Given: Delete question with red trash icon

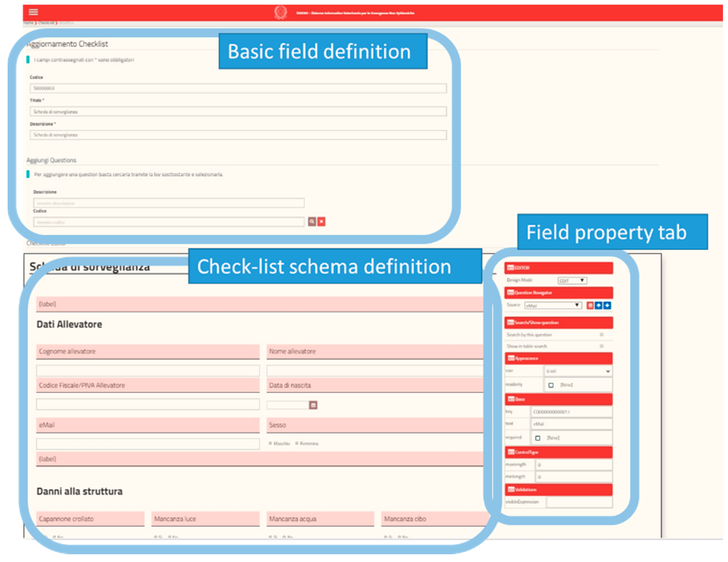Looking at the screenshot, I should (590, 305).
